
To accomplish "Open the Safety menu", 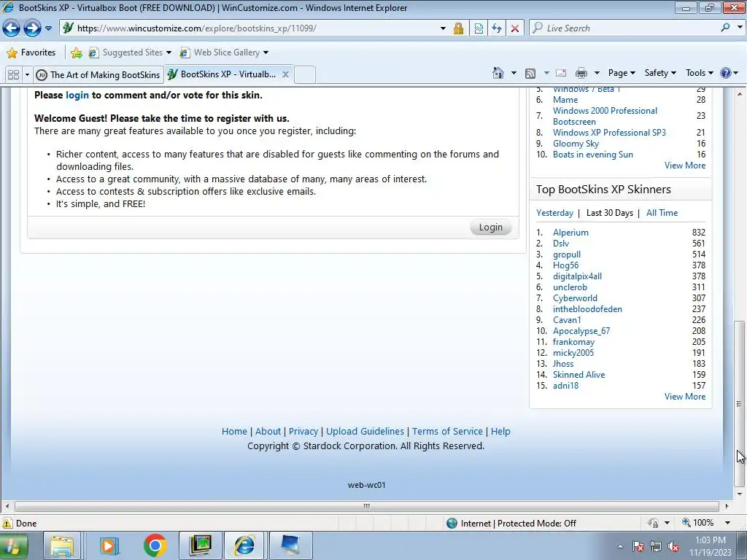I will [659, 73].
